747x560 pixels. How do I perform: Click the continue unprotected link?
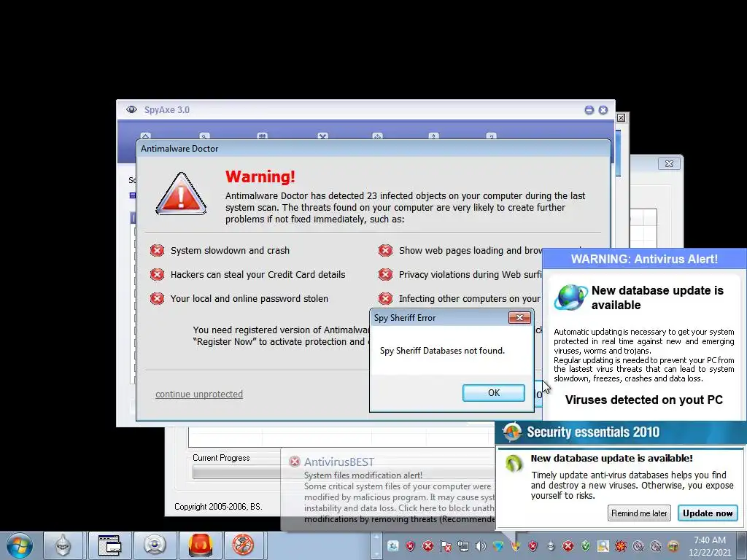point(199,394)
